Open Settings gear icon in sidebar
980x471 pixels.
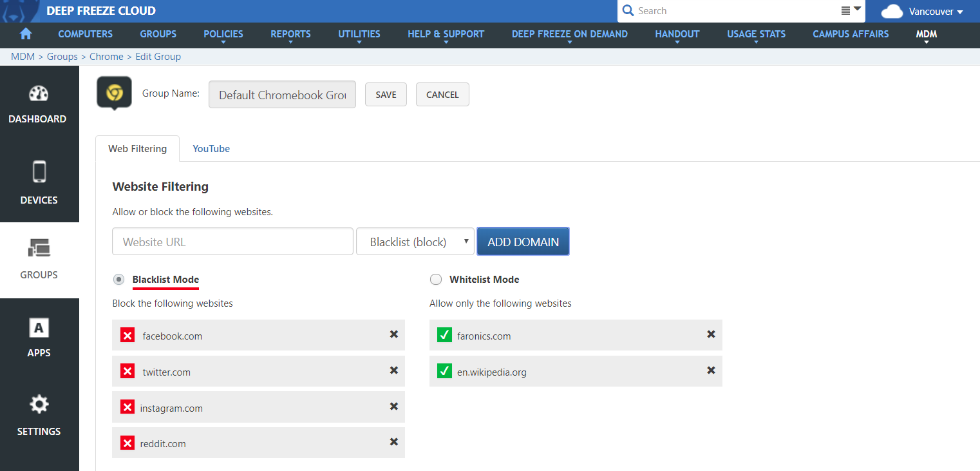pos(39,405)
